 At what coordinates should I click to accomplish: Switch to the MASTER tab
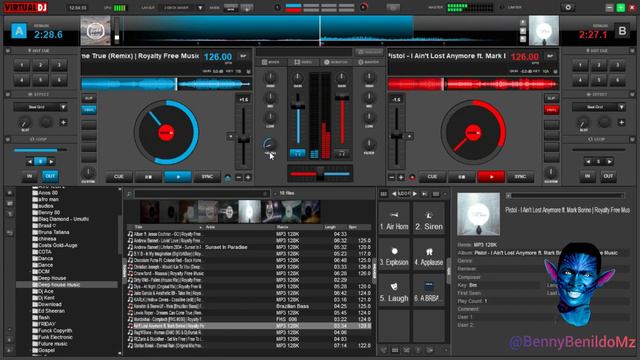[x=369, y=62]
